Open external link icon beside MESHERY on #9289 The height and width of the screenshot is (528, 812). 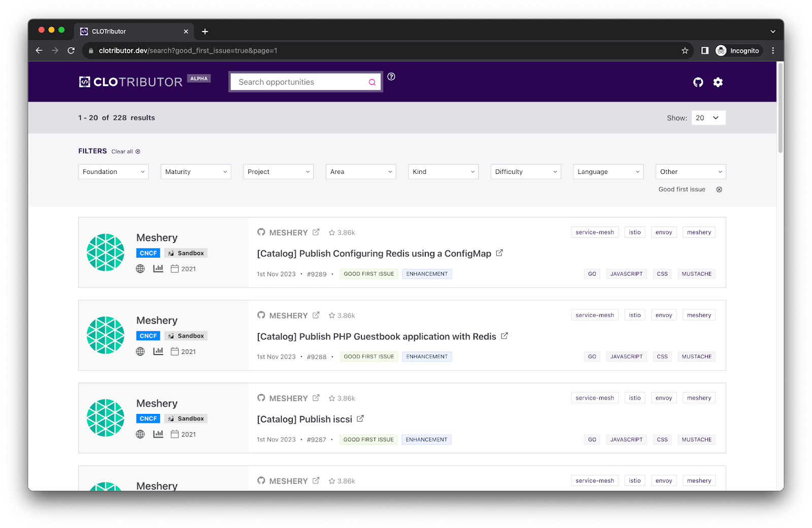pos(316,232)
